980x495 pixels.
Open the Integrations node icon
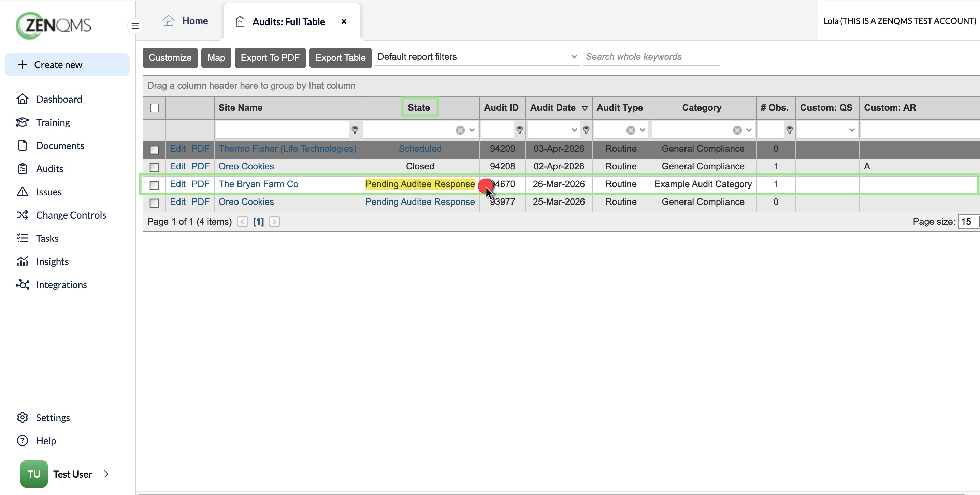pos(23,284)
